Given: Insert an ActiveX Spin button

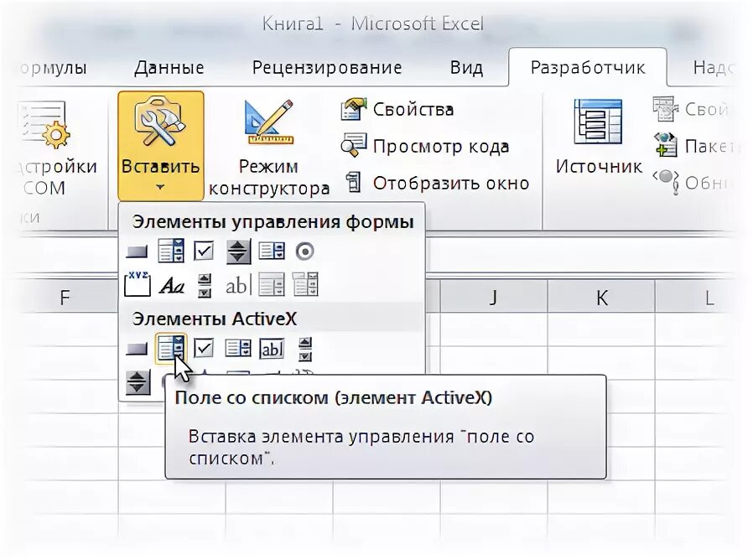Looking at the screenshot, I should click(138, 383).
